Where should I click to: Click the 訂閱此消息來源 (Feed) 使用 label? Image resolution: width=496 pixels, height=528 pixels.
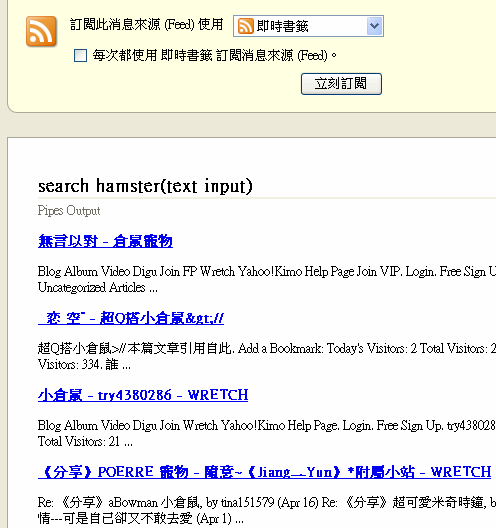click(147, 25)
